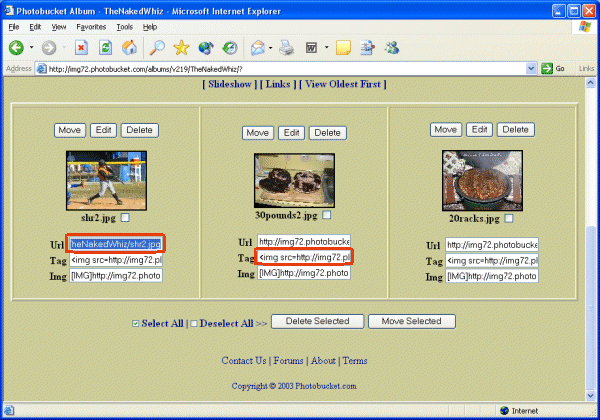This screenshot has width=600, height=420.
Task: Click the status bar page icon
Action: (x=9, y=410)
